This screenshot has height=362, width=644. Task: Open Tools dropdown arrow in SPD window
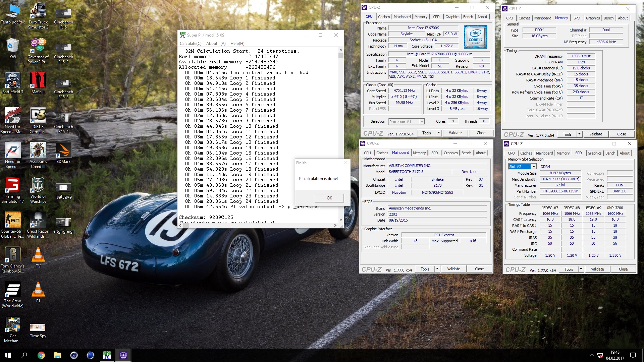point(581,269)
